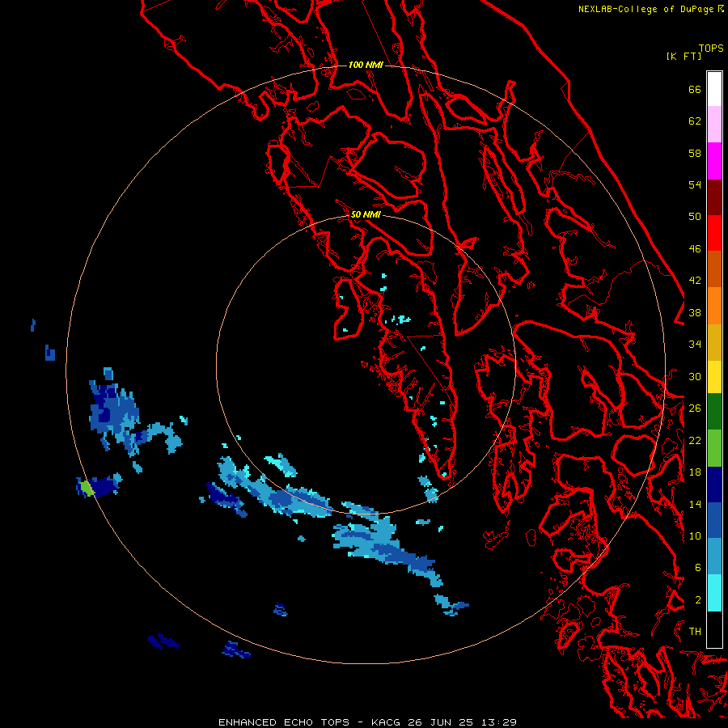Viewport: 728px width, 728px height.
Task: Click the "TOPS" legend title
Action: pyautogui.click(x=711, y=49)
